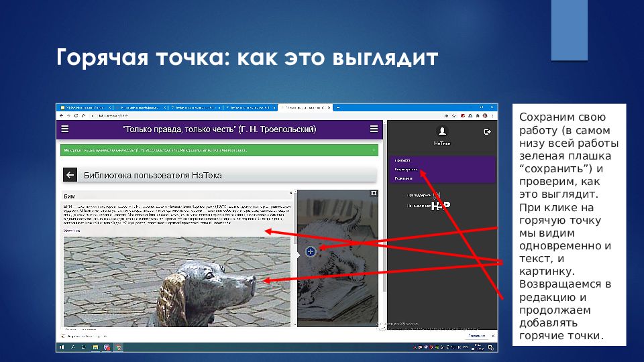Screen dimensions: 644x362
Task: Open the right hamburger menu in purple header
Action: 374,129
